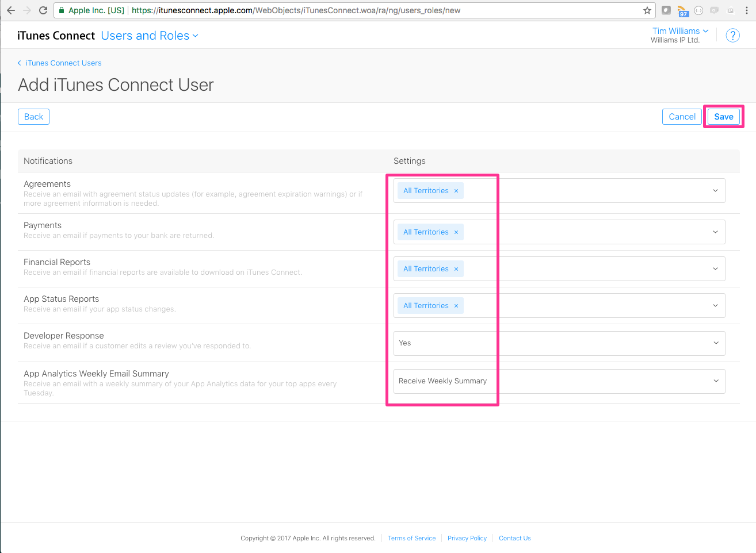The height and width of the screenshot is (553, 756).
Task: Click the Back button
Action: [33, 117]
